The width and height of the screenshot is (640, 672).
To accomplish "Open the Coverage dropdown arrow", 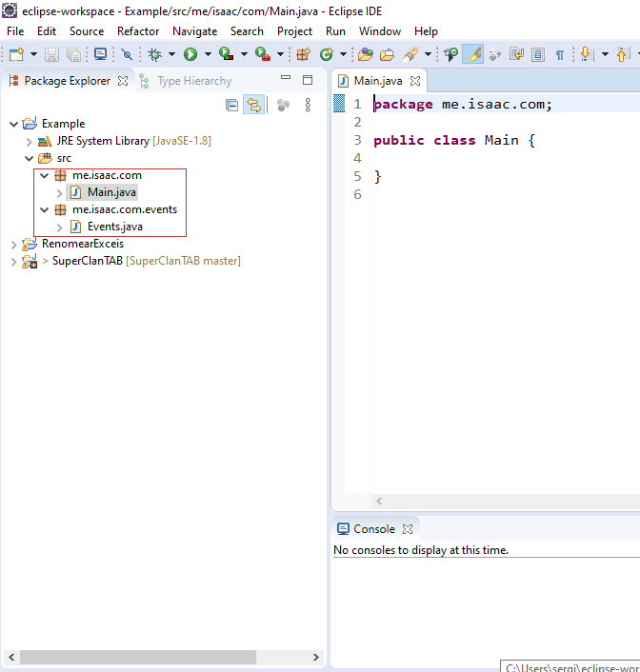I will click(x=244, y=54).
